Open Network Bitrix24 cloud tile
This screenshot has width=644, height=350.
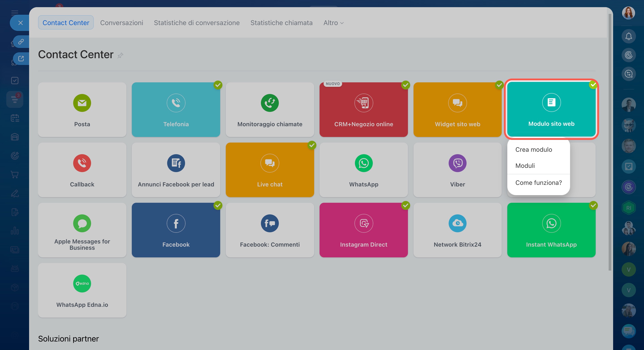[457, 230]
